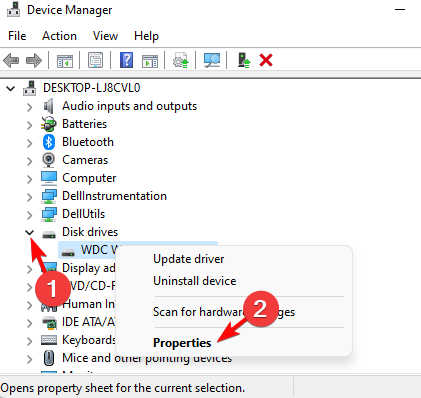Image resolution: width=421 pixels, height=398 pixels.
Task: Select the DESKTOP-LJ8CVL0 label
Action: coord(92,88)
